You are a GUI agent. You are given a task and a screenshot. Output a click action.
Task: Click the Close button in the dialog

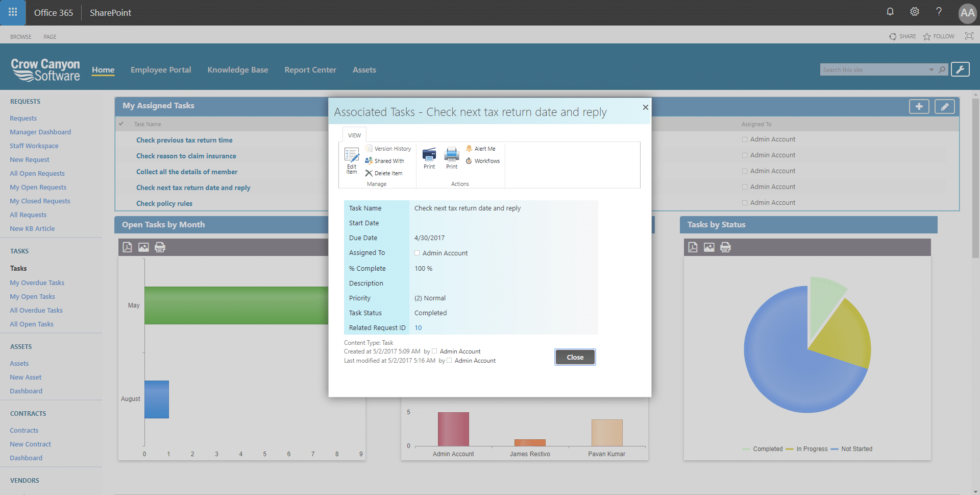[x=575, y=357]
